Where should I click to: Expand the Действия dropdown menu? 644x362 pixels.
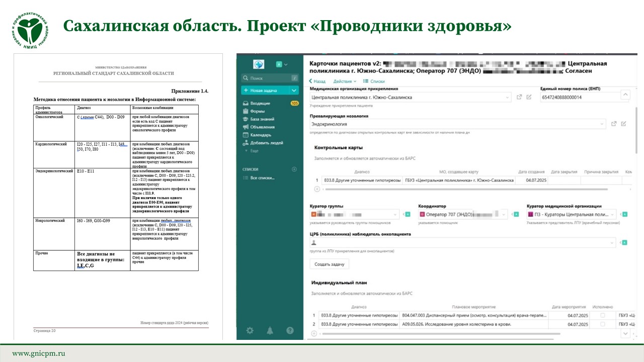coord(345,81)
